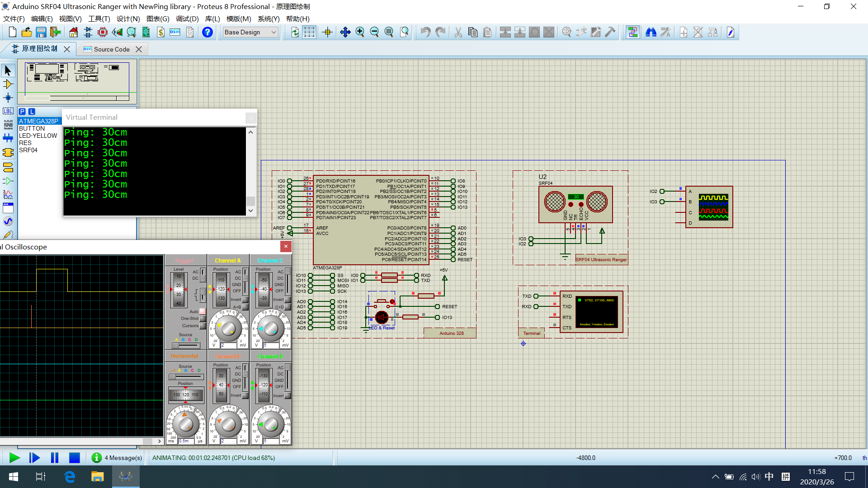Click Virtual Terminal scroll-up arrow

250,132
